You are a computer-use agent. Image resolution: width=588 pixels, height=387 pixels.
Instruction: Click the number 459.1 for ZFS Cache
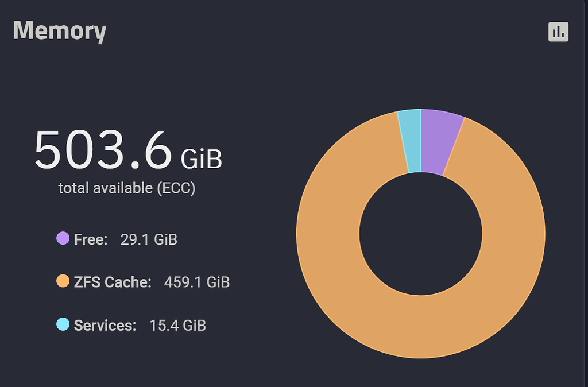pyautogui.click(x=182, y=282)
